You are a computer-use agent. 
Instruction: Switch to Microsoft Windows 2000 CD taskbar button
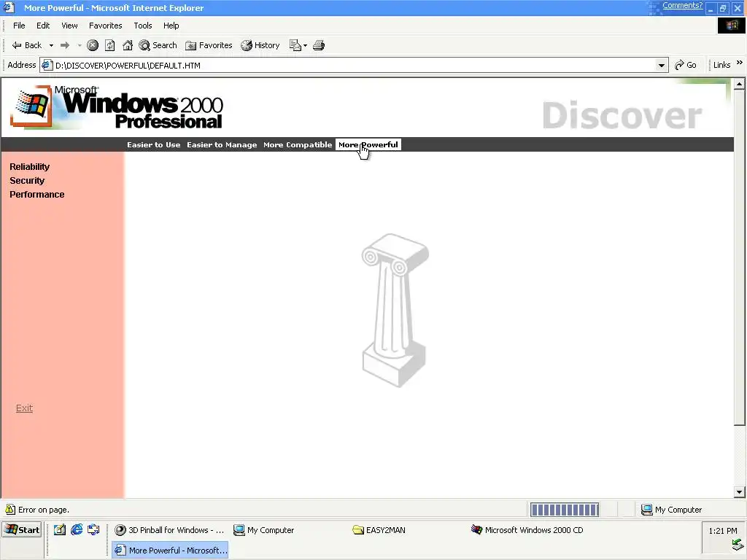pyautogui.click(x=527, y=530)
